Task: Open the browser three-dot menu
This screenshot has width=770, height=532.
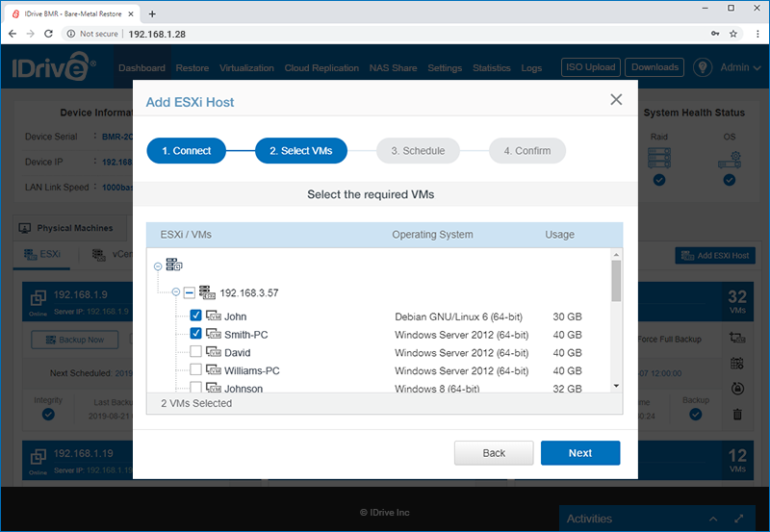Action: (757, 34)
